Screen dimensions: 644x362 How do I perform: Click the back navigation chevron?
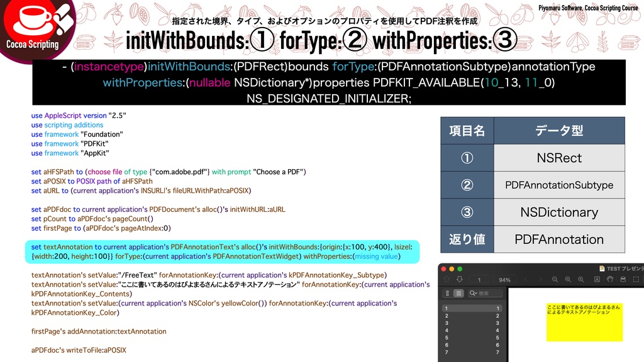(x=526, y=280)
